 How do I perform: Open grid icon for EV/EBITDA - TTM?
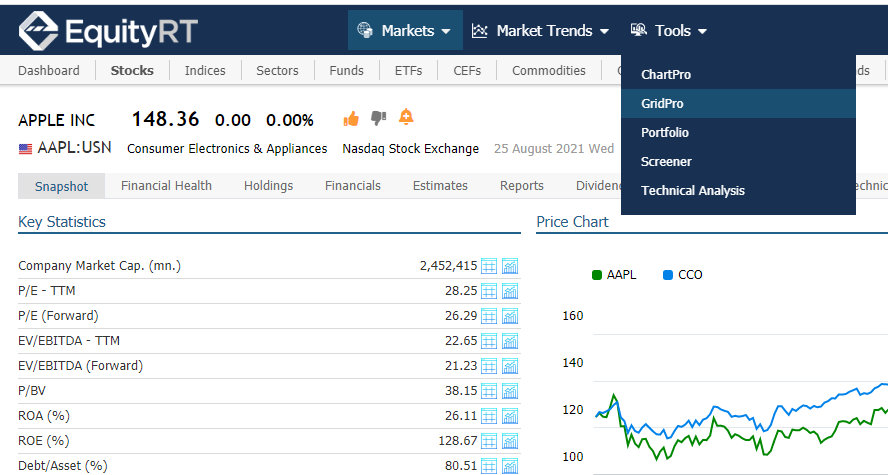pyautogui.click(x=489, y=341)
